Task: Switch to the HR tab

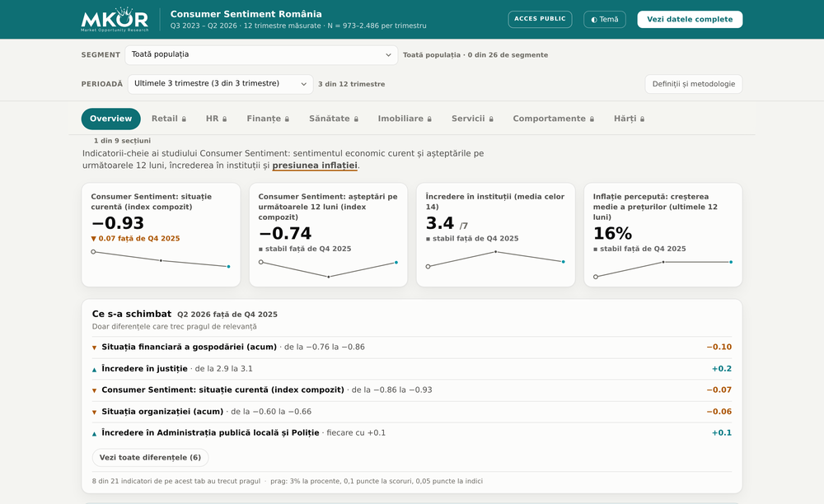Action: (216, 119)
